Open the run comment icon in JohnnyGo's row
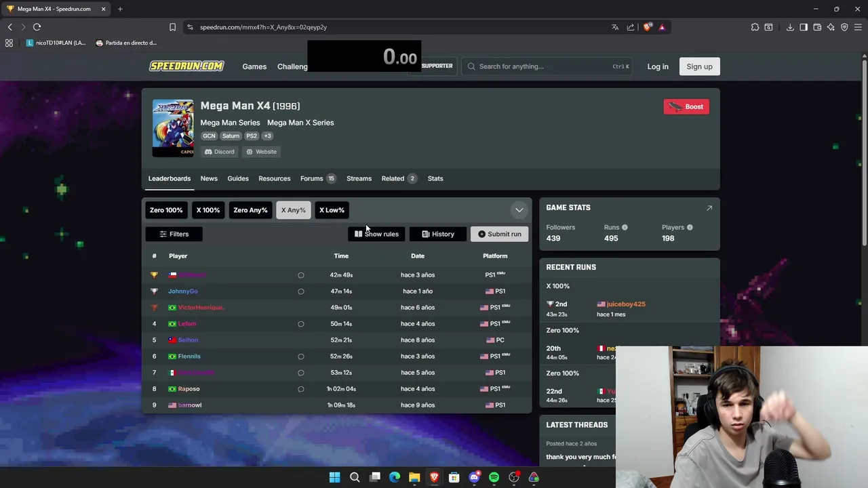The width and height of the screenshot is (868, 488). coord(301,291)
